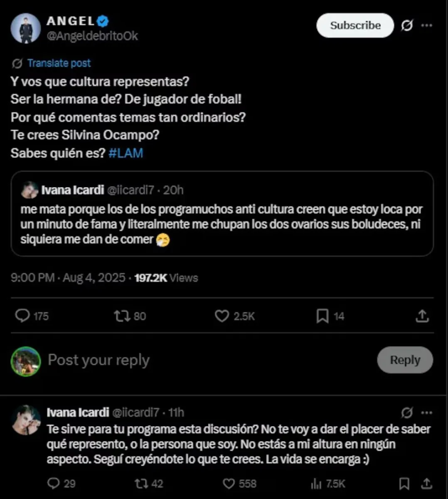Share the main post via share icon
The width and height of the screenshot is (448, 499).
coord(422,316)
